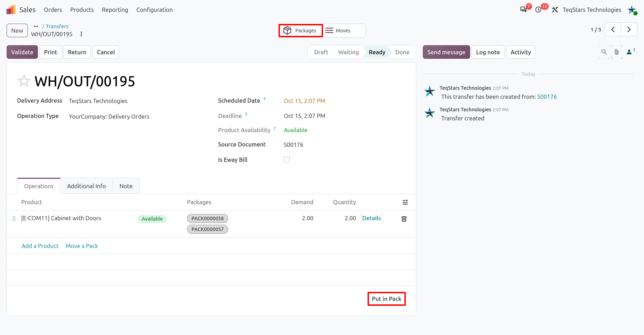Click Move a Pack link
The width and height of the screenshot is (644, 335).
(82, 246)
